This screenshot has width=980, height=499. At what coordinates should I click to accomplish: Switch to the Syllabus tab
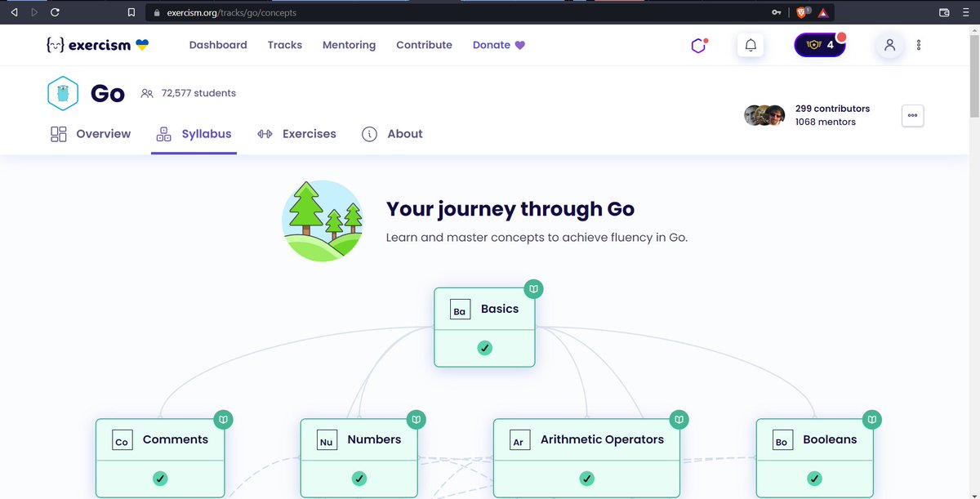click(194, 134)
